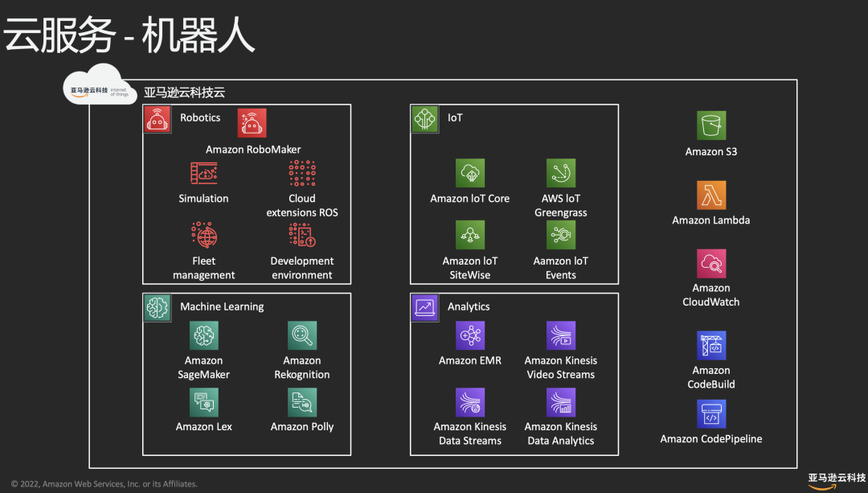Click the Amazon Polly label

tap(302, 426)
